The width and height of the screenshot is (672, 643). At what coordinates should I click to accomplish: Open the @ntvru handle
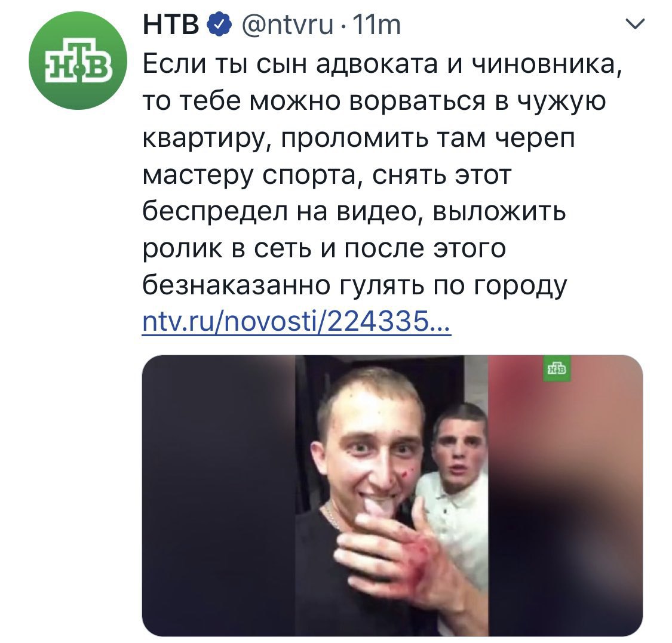287,25
